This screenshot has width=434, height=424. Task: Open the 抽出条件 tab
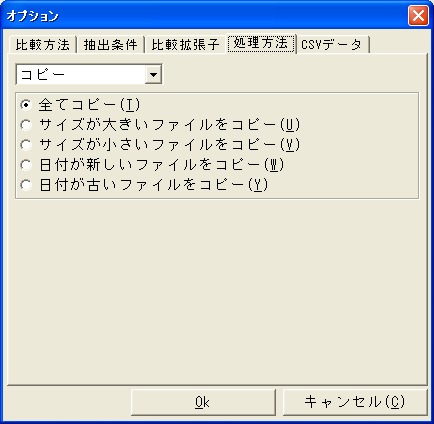110,45
